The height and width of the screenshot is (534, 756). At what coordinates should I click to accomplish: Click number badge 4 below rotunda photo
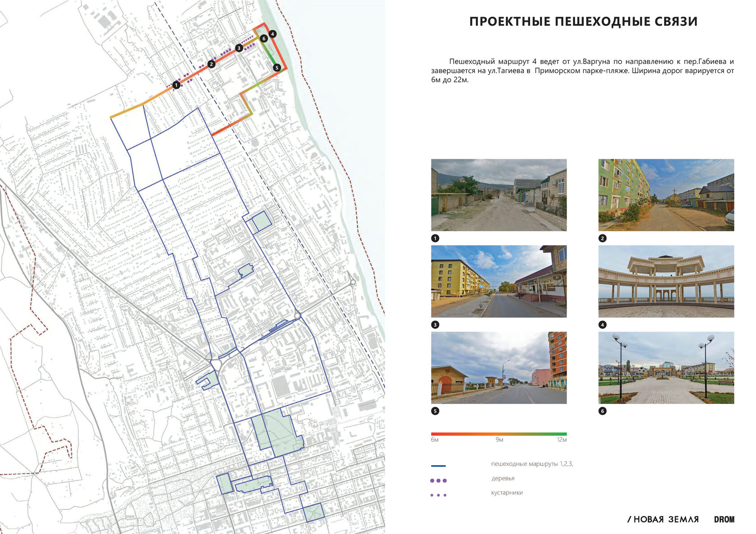pos(603,325)
